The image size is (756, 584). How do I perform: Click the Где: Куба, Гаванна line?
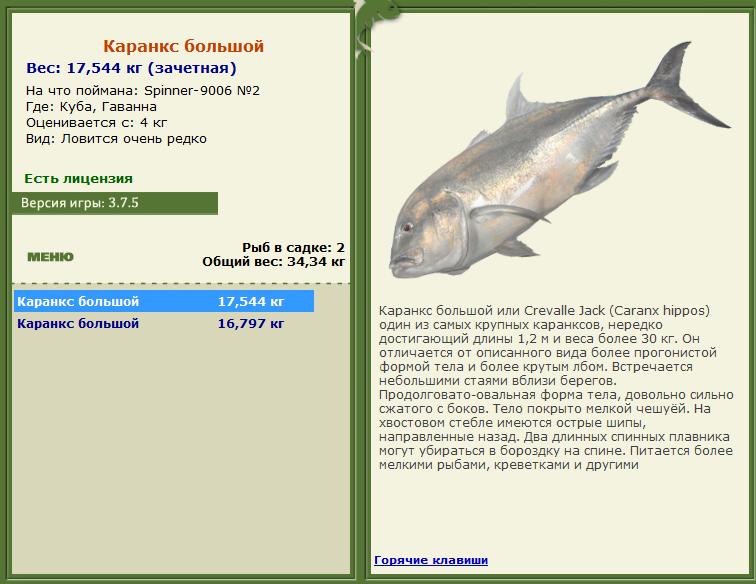91,107
